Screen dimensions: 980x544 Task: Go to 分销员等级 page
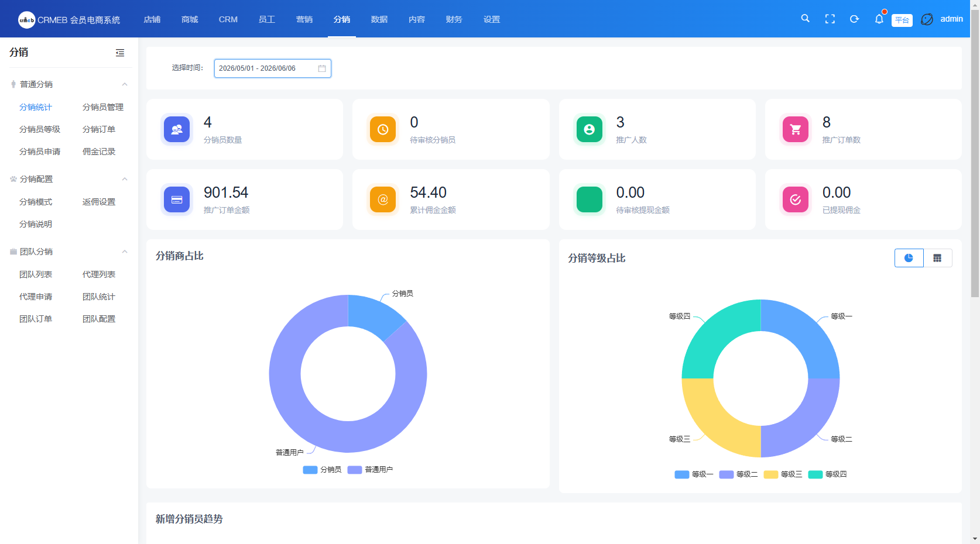click(40, 129)
